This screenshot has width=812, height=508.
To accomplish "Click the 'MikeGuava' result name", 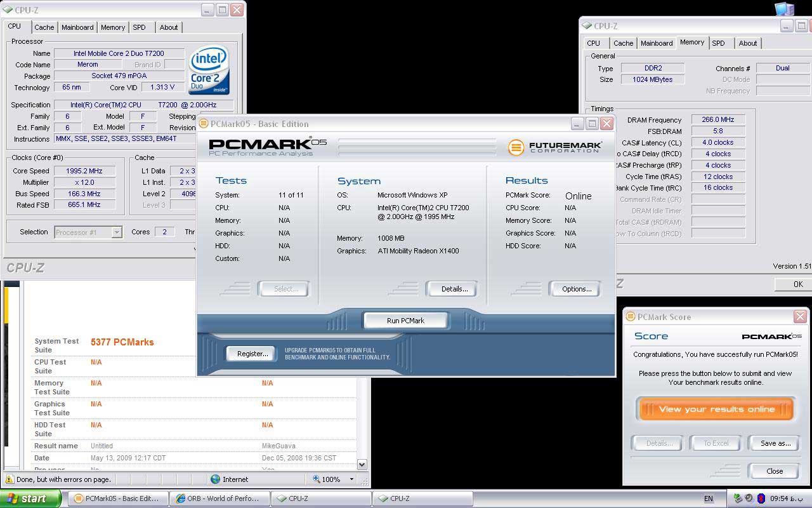I will point(278,446).
